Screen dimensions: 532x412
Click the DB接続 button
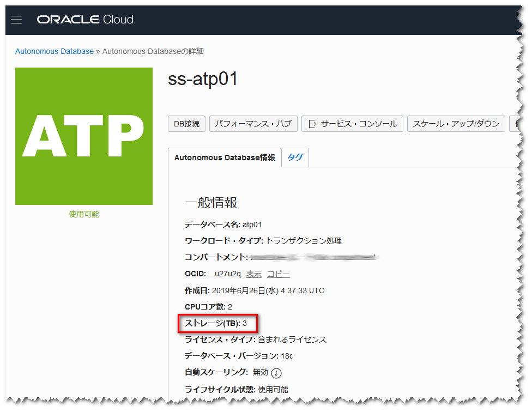tap(186, 124)
